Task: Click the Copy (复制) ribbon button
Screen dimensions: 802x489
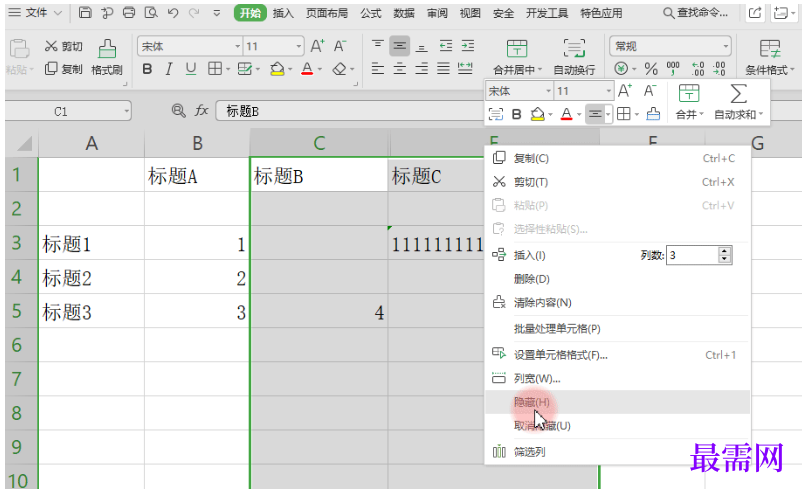Action: 63,69
